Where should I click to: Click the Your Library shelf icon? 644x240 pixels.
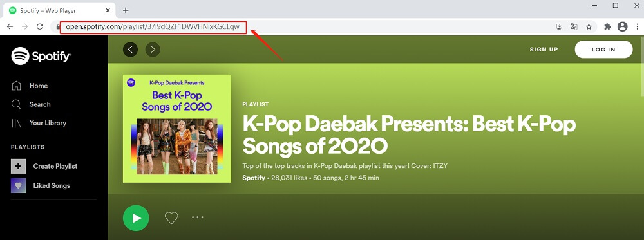click(17, 123)
